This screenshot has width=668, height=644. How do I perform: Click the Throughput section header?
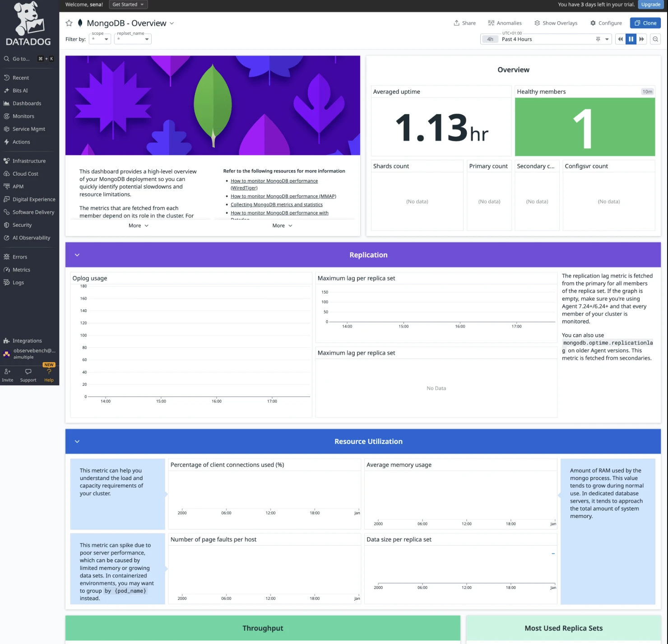pyautogui.click(x=263, y=628)
